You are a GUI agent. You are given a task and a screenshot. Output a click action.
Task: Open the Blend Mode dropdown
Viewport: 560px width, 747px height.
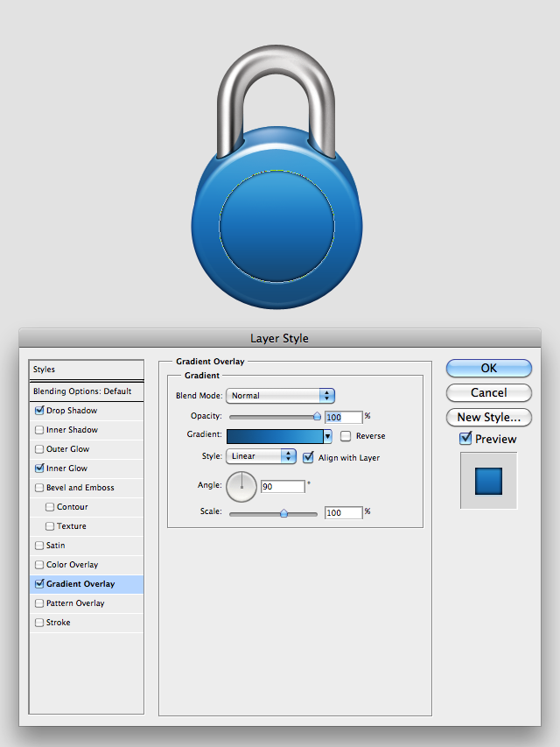coord(280,396)
